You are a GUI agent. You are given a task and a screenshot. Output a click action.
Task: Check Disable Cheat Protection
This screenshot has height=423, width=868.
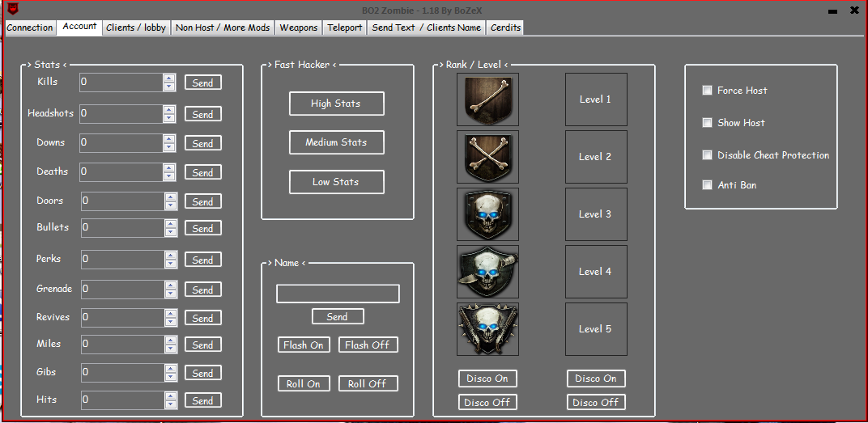(x=707, y=154)
